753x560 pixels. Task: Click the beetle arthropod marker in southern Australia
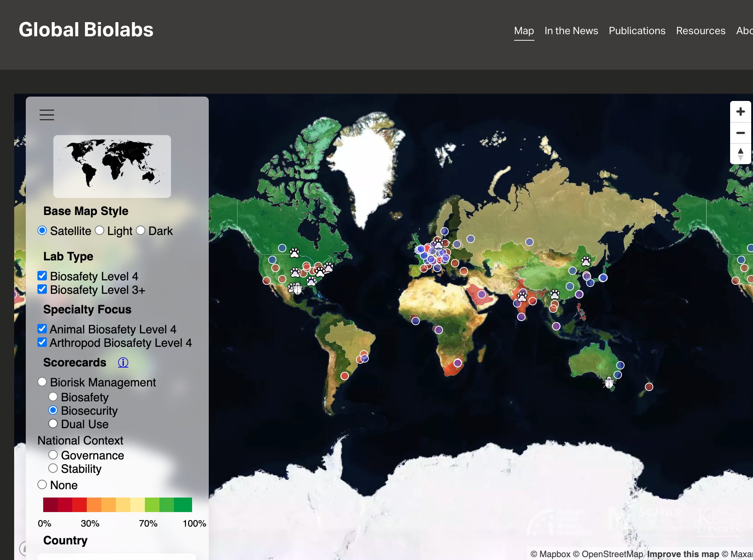[x=609, y=382]
